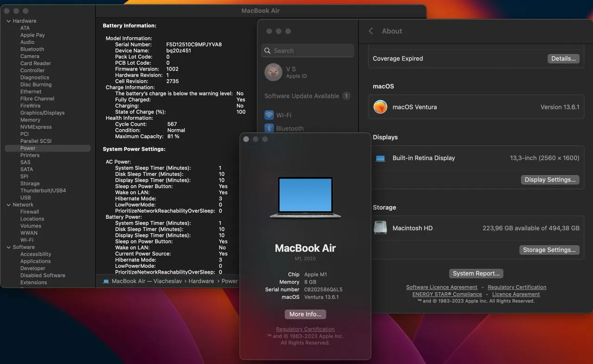This screenshot has width=593, height=364.
Task: Click the Wi-Fi icon in System Settings sidebar
Action: point(269,115)
